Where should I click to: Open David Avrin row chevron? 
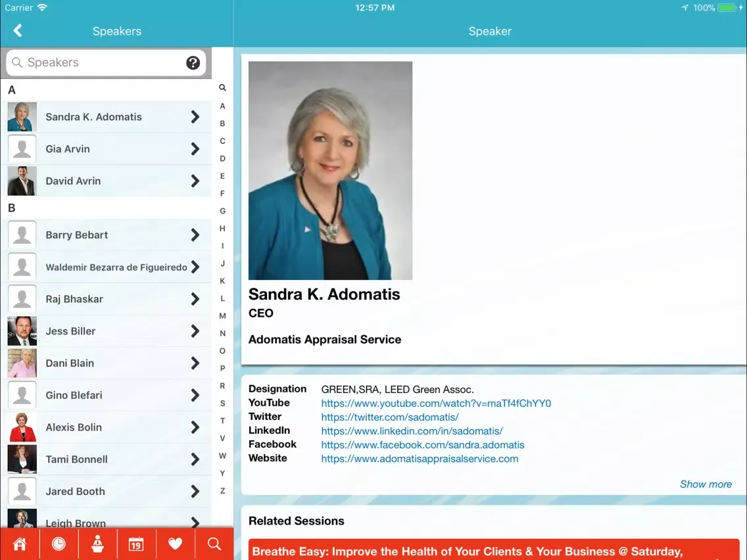[195, 181]
